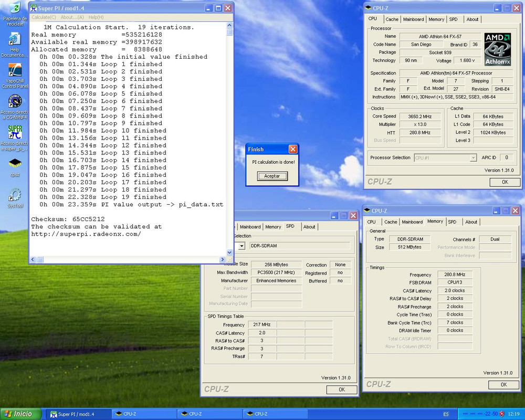Select Mainboard tab in Memory CPU-Z window
Image resolution: width=525 pixels, height=420 pixels.
pos(412,222)
